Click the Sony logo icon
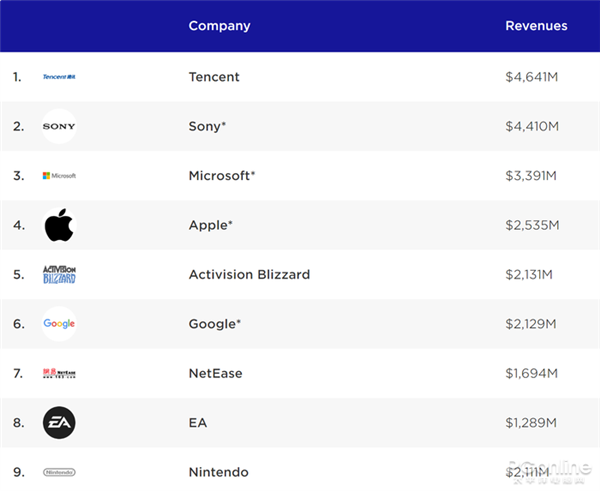The image size is (600, 491). 59,126
